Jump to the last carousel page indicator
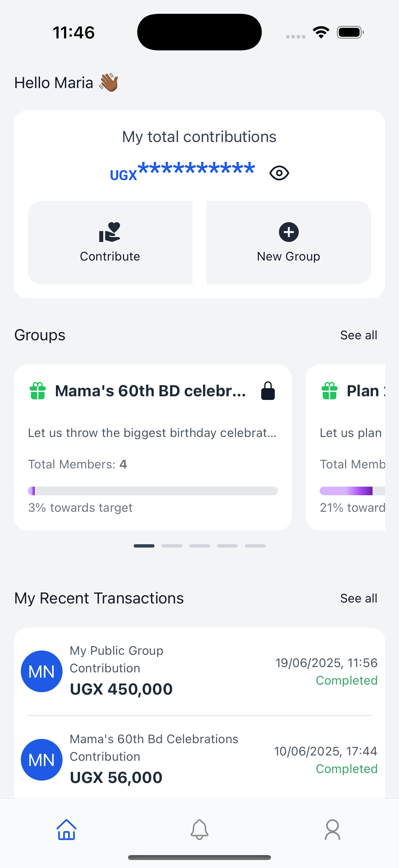The width and height of the screenshot is (399, 868). [x=255, y=546]
